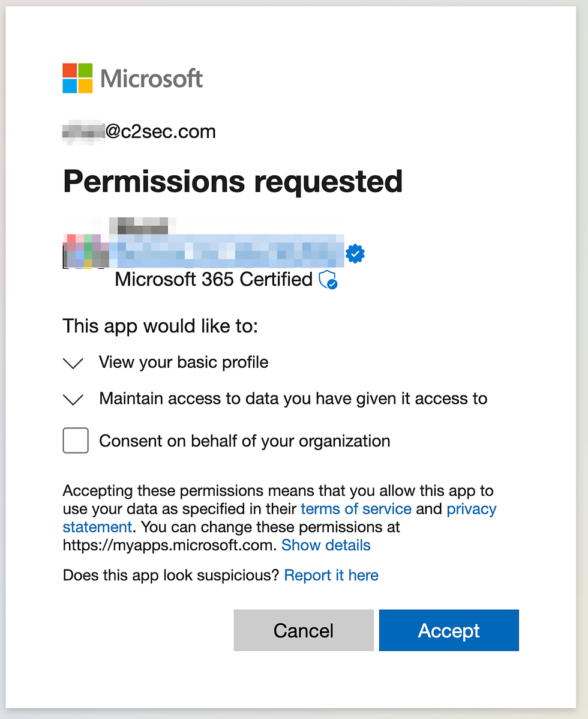Open the terms of service link
The width and height of the screenshot is (588, 719).
(x=356, y=509)
